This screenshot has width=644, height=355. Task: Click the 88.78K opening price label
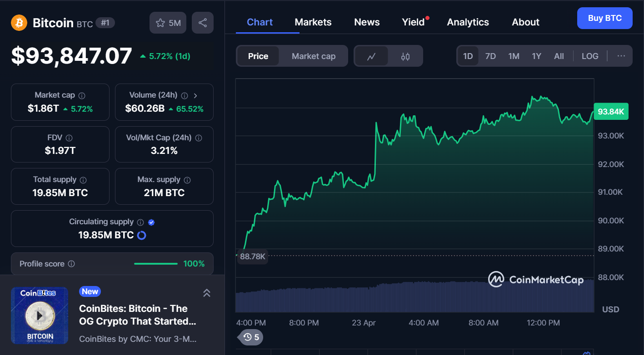(253, 256)
